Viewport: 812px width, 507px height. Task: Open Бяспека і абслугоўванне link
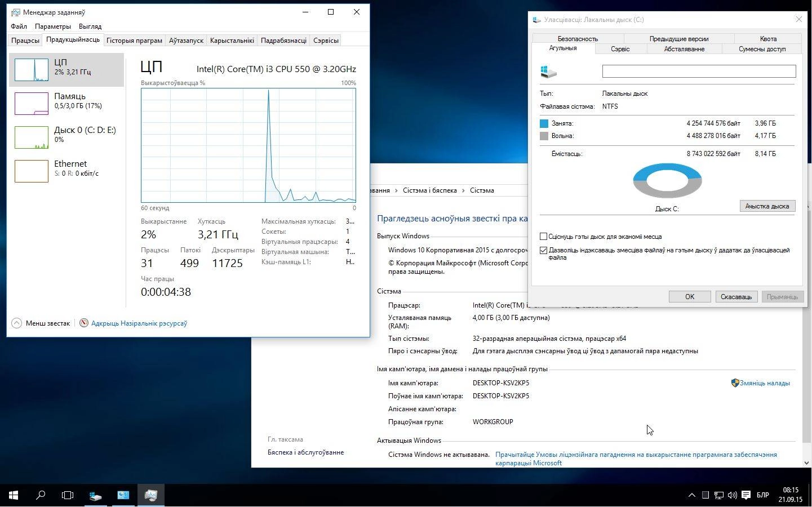tap(305, 452)
